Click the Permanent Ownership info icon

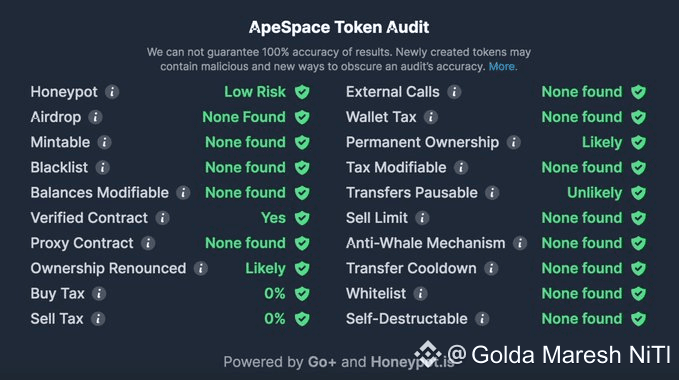click(514, 142)
